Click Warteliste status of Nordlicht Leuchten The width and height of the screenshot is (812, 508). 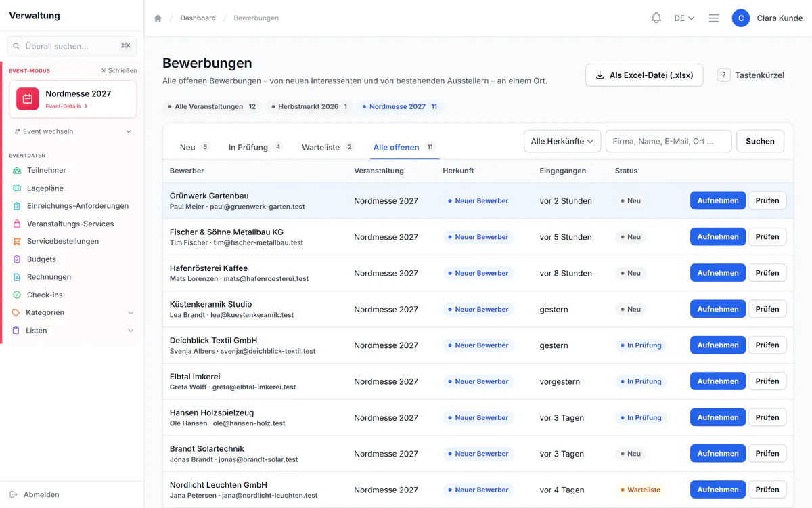point(640,490)
